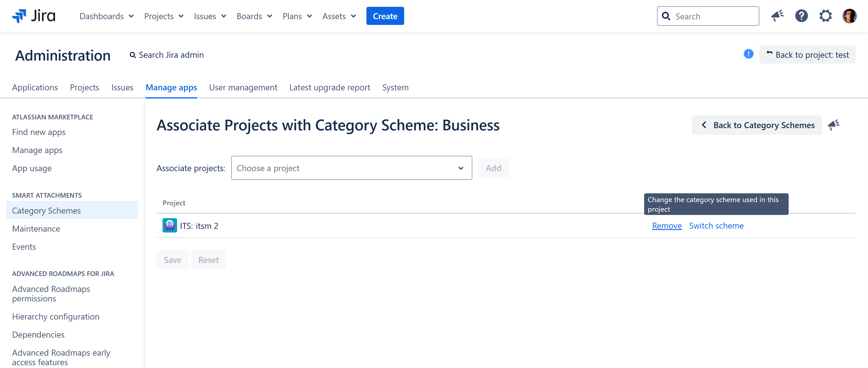The width and height of the screenshot is (868, 368).
Task: Click the blue exclamation info icon
Action: [x=748, y=54]
